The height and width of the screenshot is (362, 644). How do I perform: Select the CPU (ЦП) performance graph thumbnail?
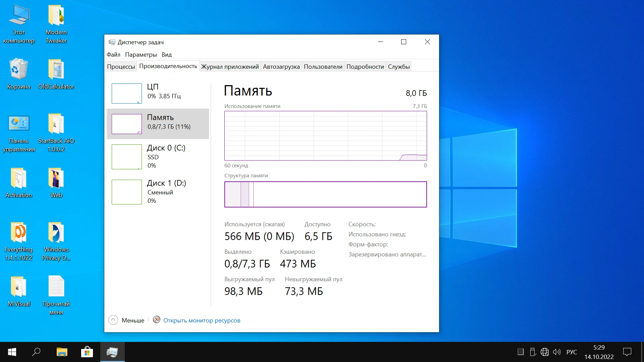tap(126, 93)
